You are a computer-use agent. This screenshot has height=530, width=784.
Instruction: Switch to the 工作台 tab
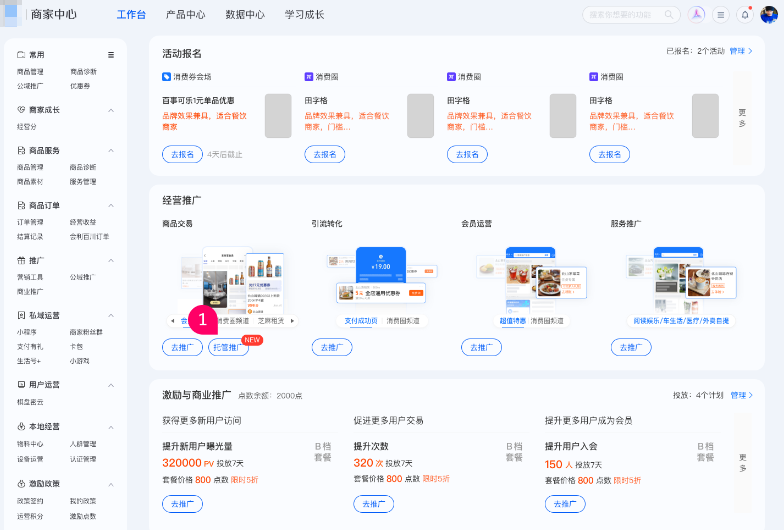click(131, 14)
